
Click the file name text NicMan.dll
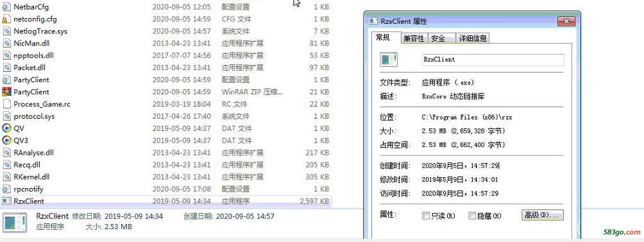31,43
